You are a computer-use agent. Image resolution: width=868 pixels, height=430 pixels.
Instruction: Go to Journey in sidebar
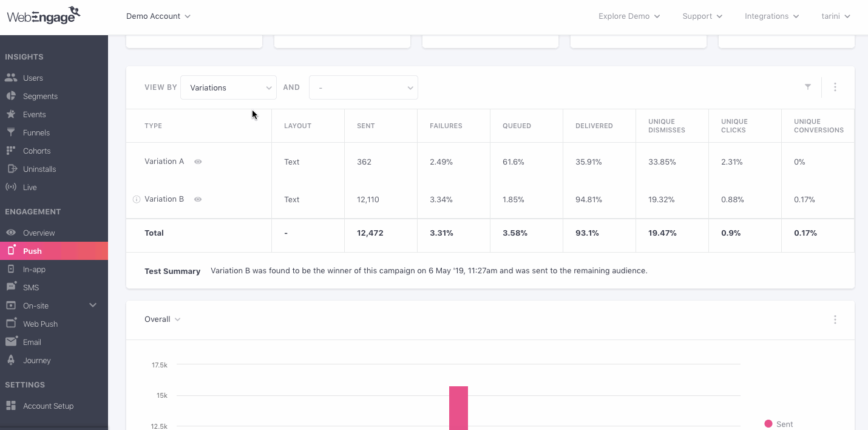(37, 360)
